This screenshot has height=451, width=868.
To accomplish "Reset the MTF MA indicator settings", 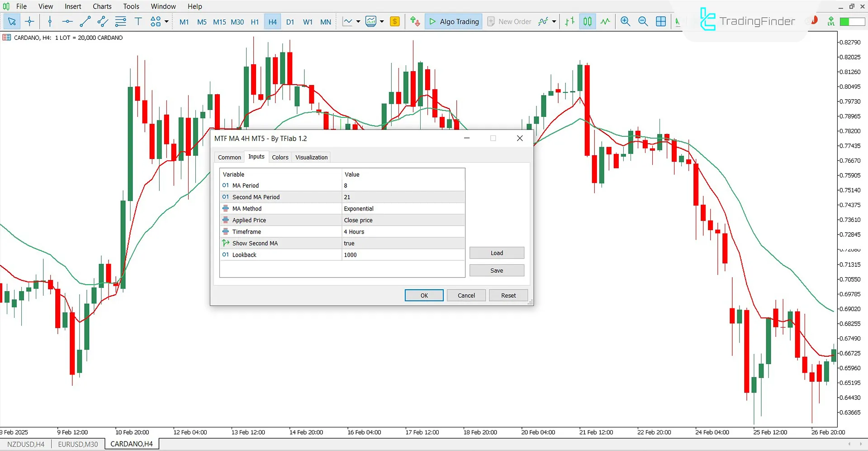I will [508, 295].
